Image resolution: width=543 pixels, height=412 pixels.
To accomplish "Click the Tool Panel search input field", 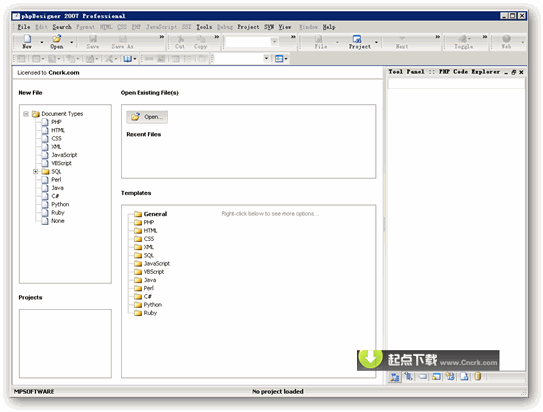I will coord(456,84).
